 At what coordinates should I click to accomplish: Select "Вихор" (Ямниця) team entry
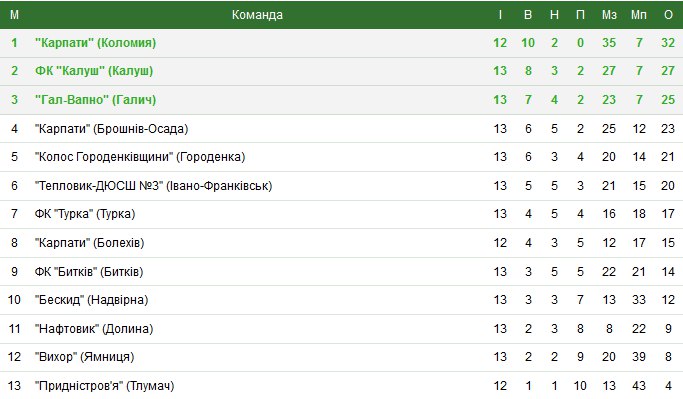[x=85, y=357]
